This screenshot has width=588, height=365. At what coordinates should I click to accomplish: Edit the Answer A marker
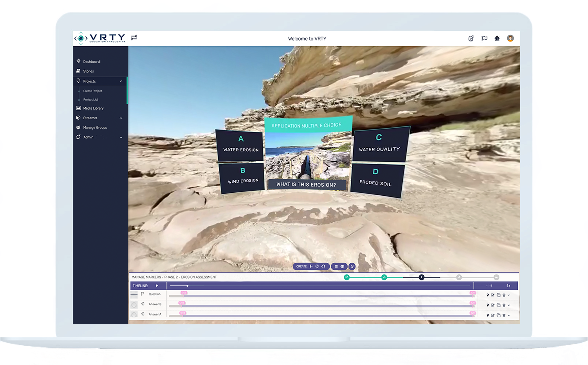(x=493, y=315)
